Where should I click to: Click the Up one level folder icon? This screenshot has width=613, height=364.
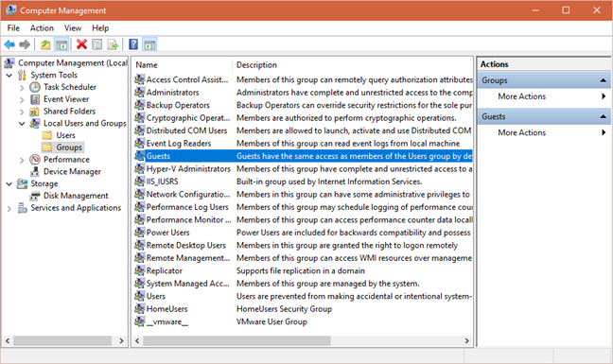45,44
